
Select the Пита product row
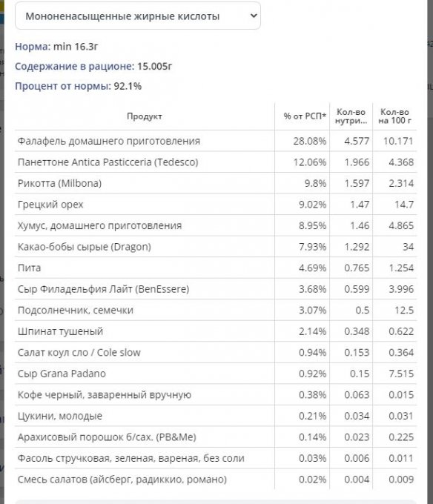(x=216, y=268)
